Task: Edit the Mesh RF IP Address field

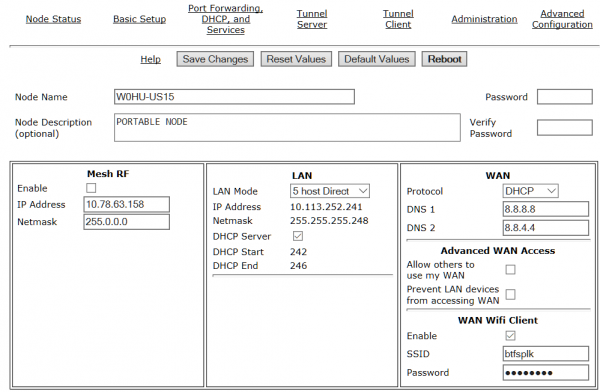Action: tap(126, 204)
